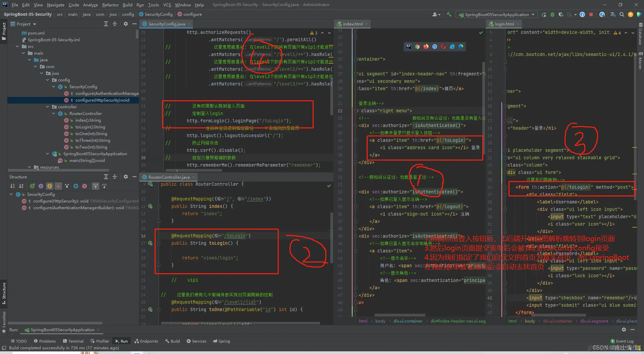Image resolution: width=644 pixels, height=354 pixels.
Task: Open index.html preview in Safari browser icon
Action: coord(435,47)
